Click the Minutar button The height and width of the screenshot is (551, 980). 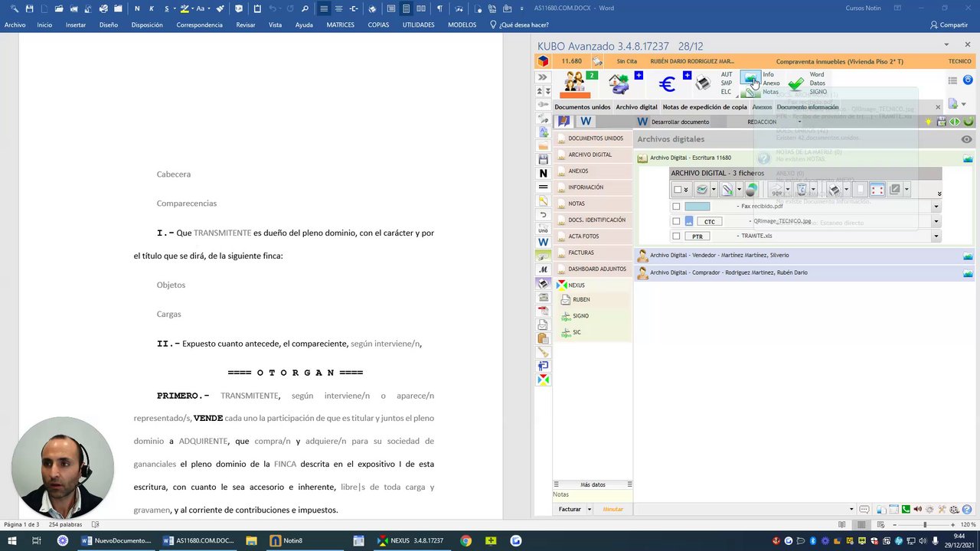613,509
